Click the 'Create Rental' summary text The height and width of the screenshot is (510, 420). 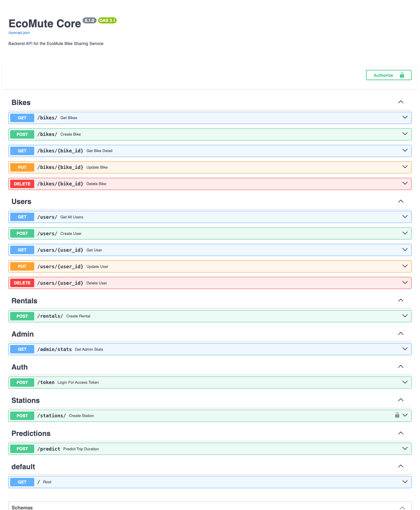[78, 316]
